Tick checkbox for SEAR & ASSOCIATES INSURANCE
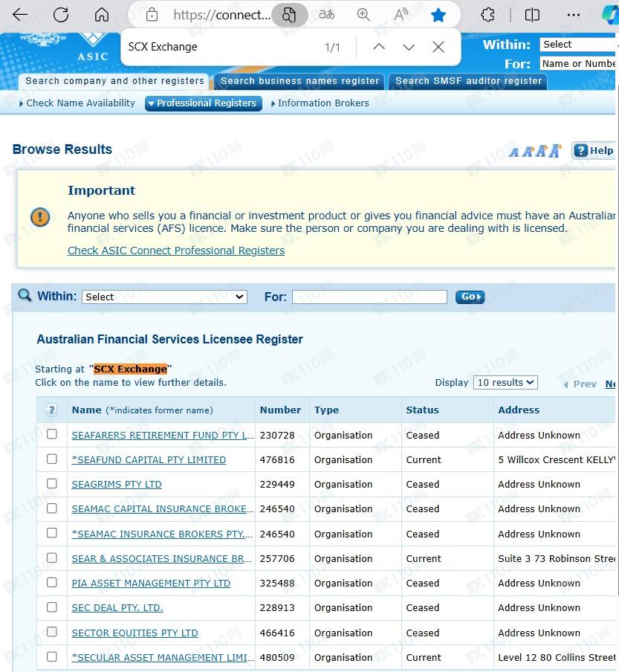 (52, 558)
